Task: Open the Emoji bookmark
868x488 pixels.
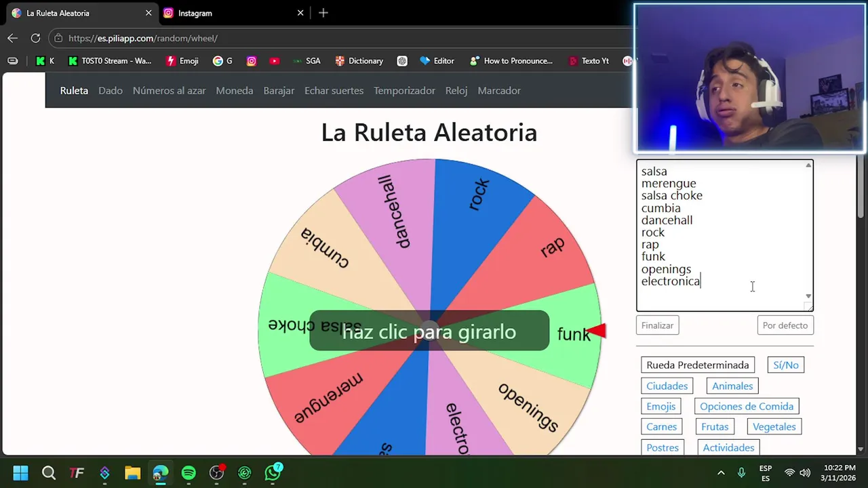Action: pyautogui.click(x=182, y=61)
